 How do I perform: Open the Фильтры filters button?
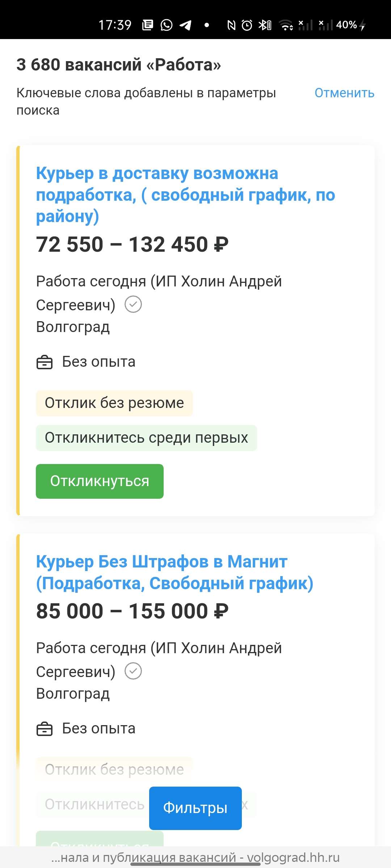click(x=195, y=808)
